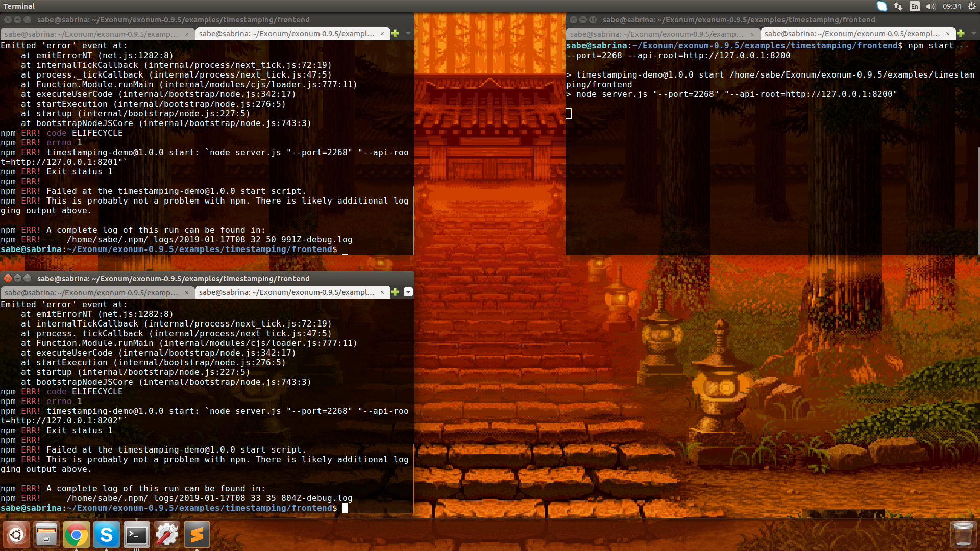Screen dimensions: 980x551
Task: Open System Settings from the launcher
Action: coord(166,534)
